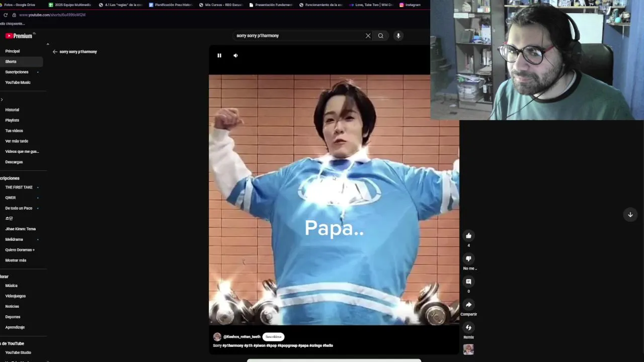This screenshot has height=362, width=644.
Task: Reload the browser page
Action: (6, 15)
